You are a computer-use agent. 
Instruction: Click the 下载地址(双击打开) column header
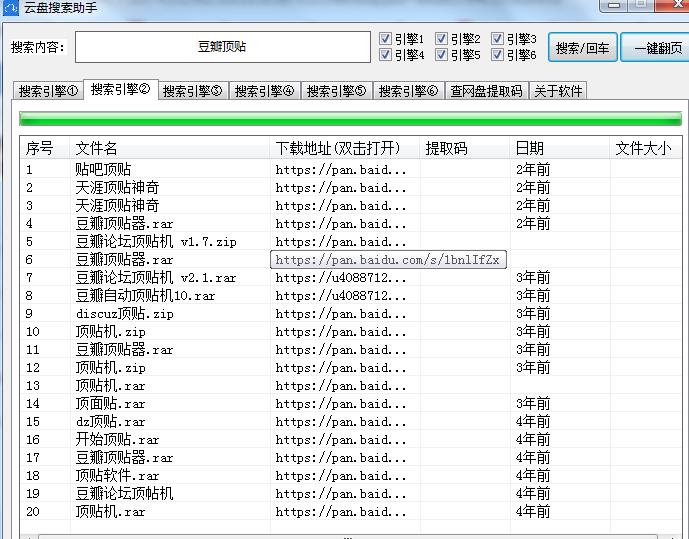tap(345, 148)
